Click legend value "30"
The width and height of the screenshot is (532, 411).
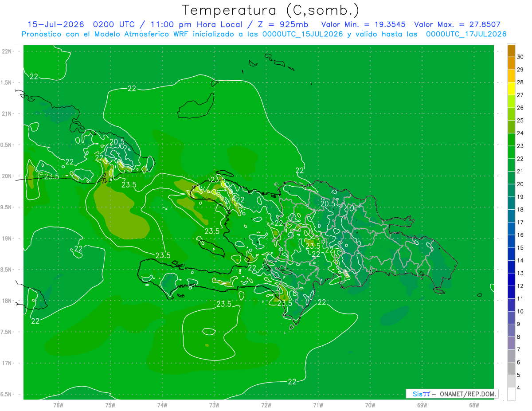520,57
